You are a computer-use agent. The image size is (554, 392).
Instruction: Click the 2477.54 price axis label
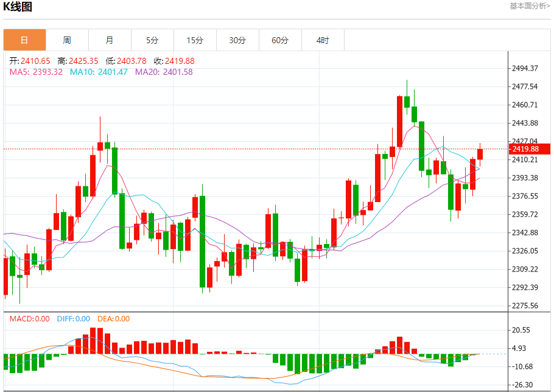coord(525,86)
